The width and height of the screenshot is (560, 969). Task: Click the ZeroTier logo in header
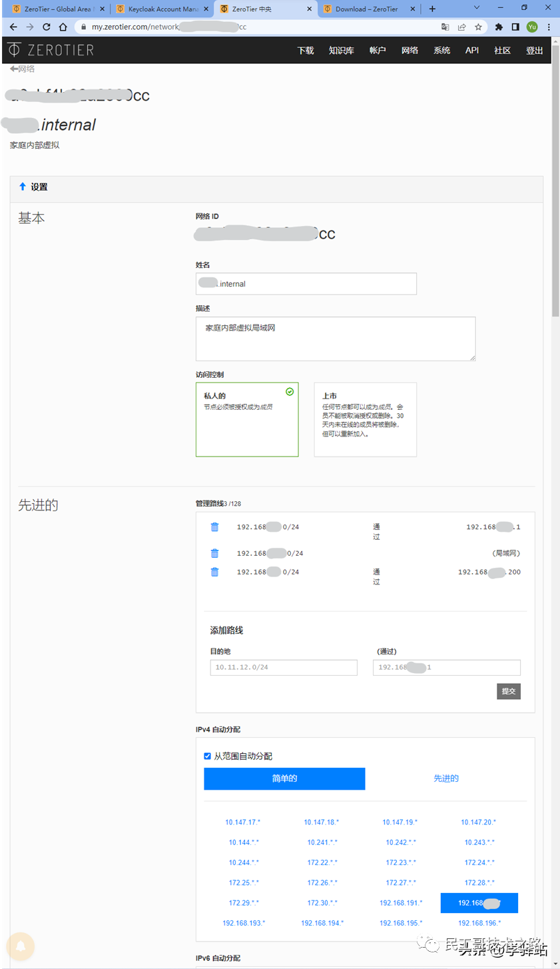point(51,50)
